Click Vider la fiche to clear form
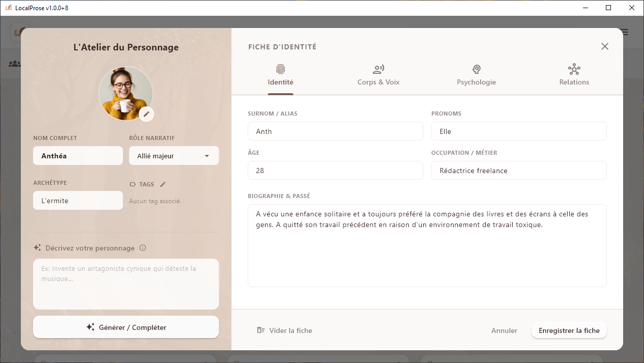 [284, 330]
